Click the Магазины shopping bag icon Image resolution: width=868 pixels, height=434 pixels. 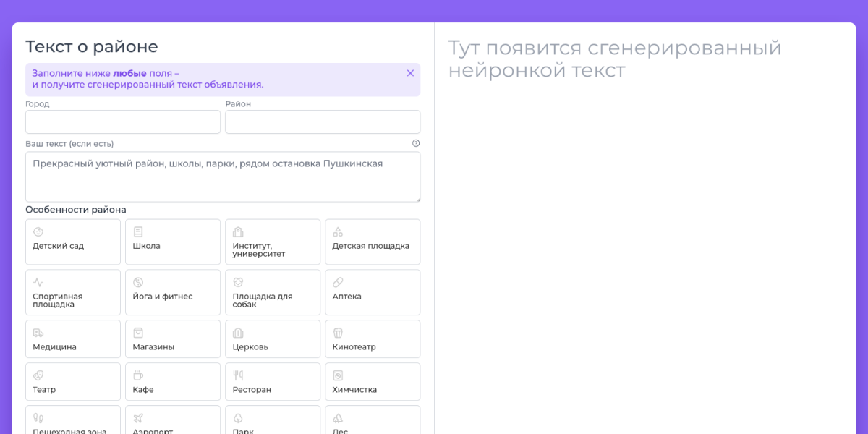[x=138, y=333]
